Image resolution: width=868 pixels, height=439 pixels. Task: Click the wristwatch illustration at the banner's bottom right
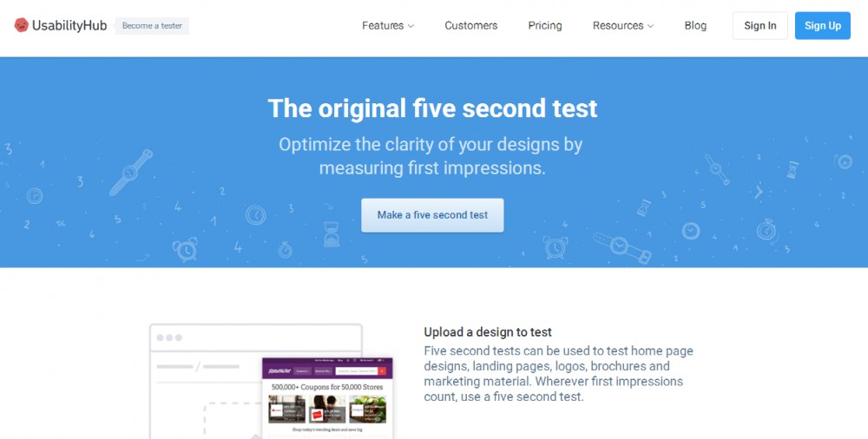pos(622,247)
